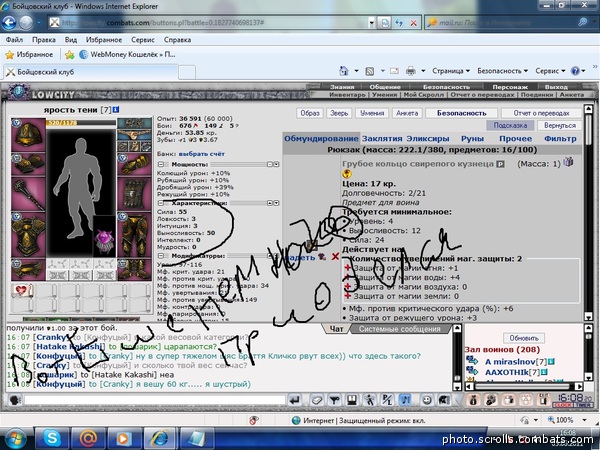Click the IE home icon
The height and width of the screenshot is (450, 600).
point(344,71)
